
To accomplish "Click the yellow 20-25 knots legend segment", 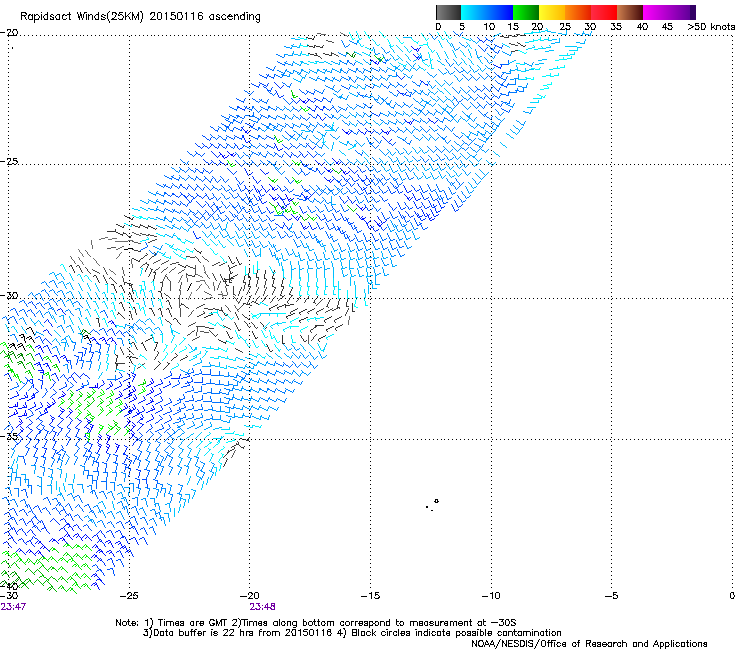I will 552,12.
